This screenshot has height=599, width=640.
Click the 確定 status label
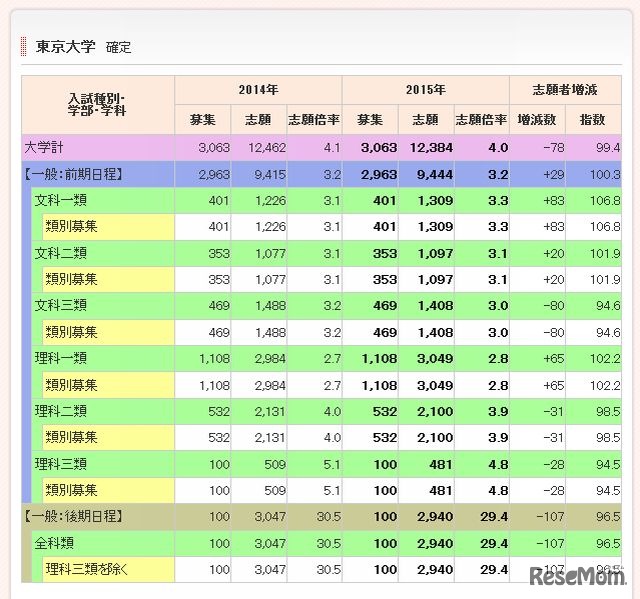click(x=118, y=47)
